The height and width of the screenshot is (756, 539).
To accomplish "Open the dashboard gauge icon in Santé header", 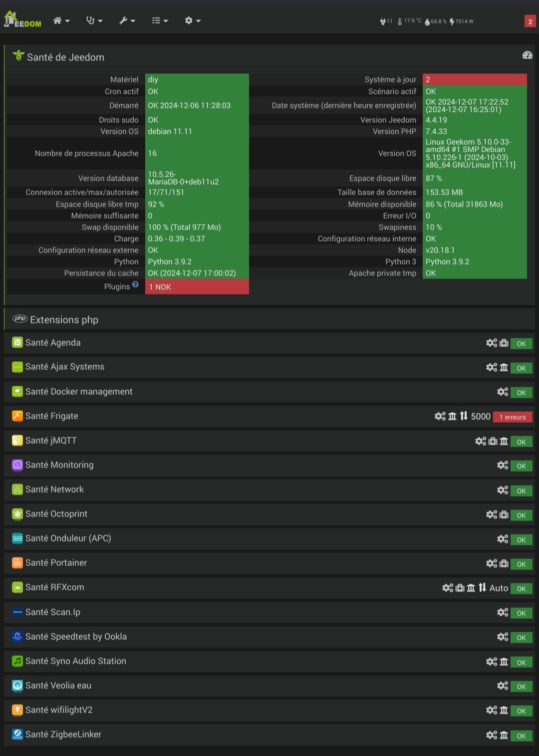I will click(527, 55).
